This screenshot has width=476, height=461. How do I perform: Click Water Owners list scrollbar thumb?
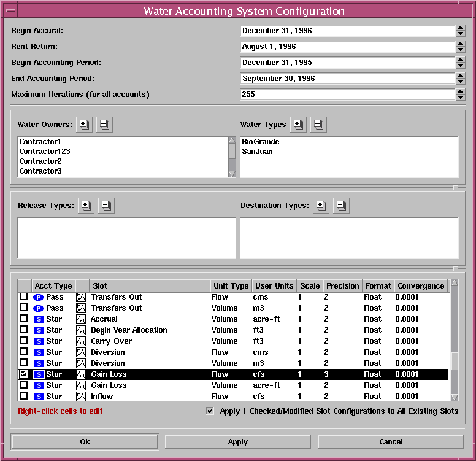(232, 151)
